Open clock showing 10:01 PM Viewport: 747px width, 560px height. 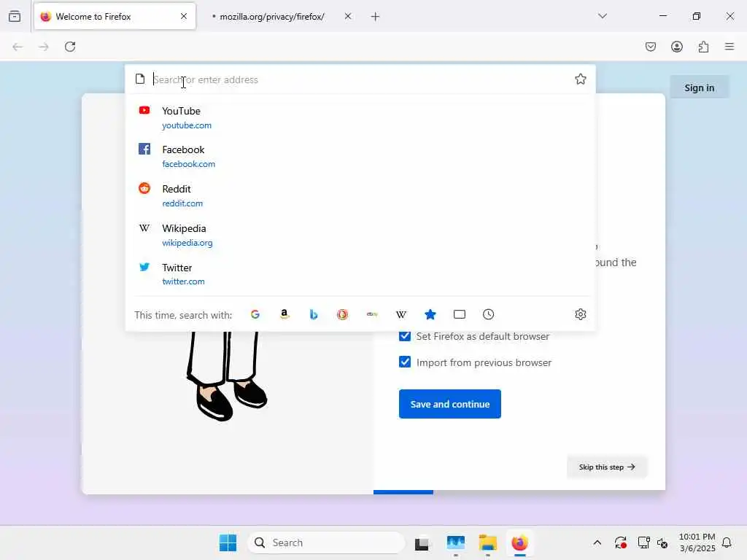coord(697,542)
